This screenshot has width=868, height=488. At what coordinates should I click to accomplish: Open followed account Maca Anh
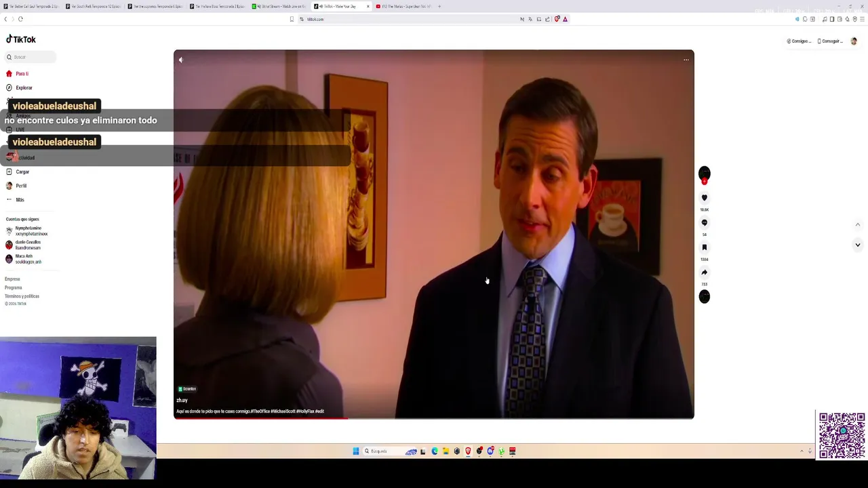click(x=24, y=259)
